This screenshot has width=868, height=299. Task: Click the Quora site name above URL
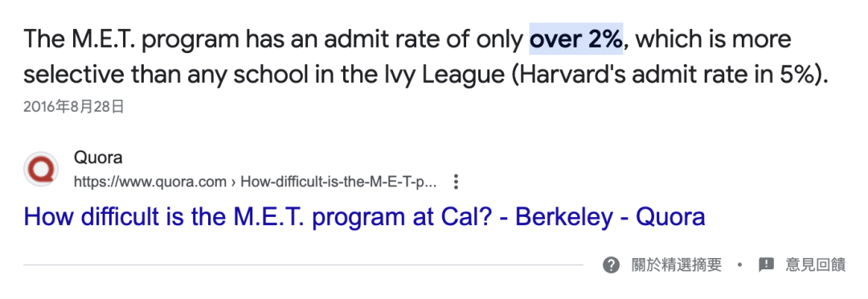click(x=98, y=158)
